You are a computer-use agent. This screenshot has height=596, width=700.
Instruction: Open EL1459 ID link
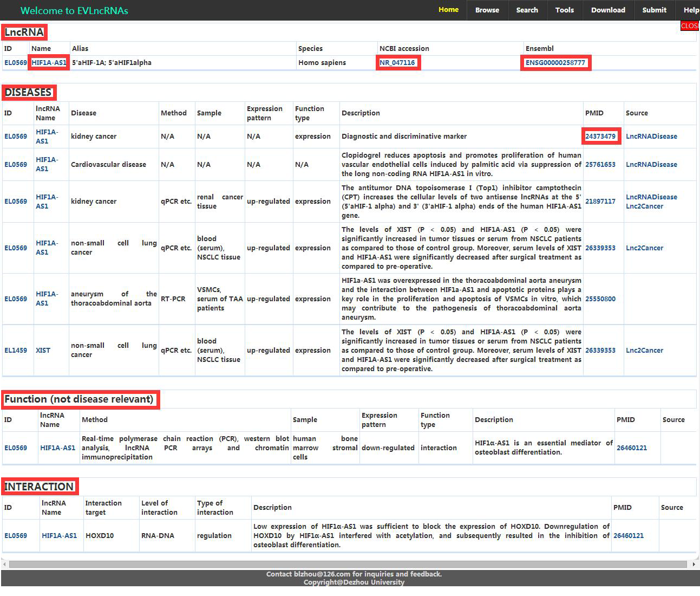point(16,350)
